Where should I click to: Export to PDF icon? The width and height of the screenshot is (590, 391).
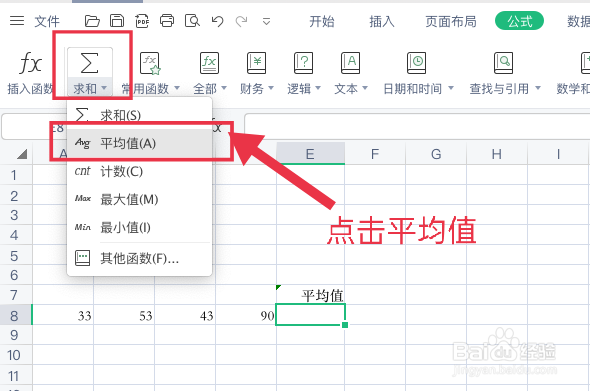142,21
